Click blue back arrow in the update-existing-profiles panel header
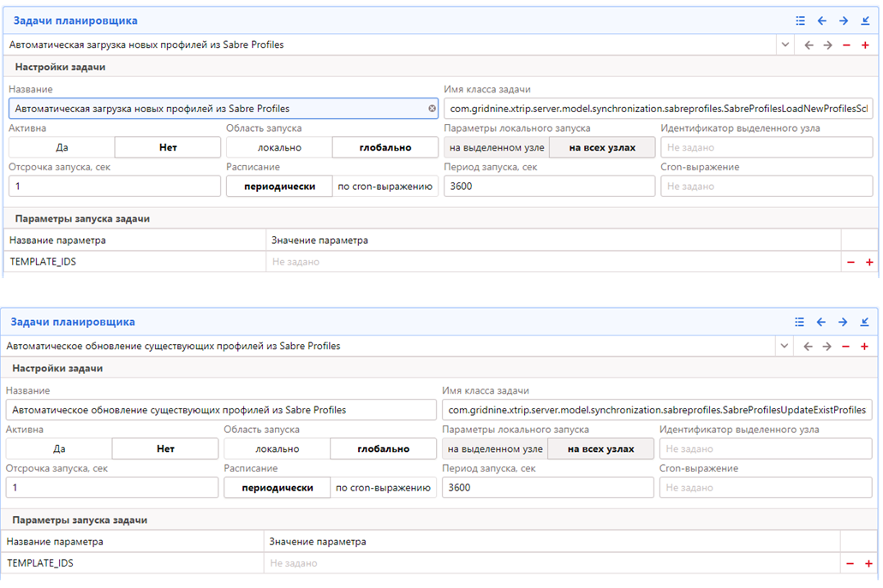 [820, 322]
